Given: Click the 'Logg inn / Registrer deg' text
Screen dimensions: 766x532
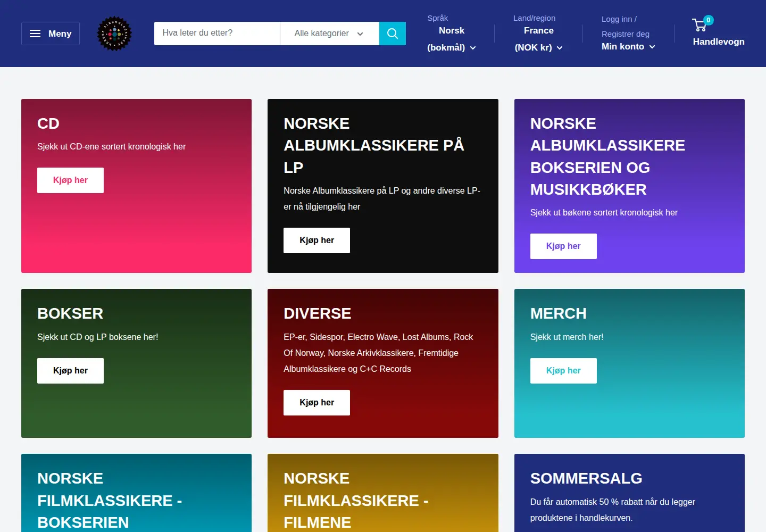Looking at the screenshot, I should tap(626, 27).
